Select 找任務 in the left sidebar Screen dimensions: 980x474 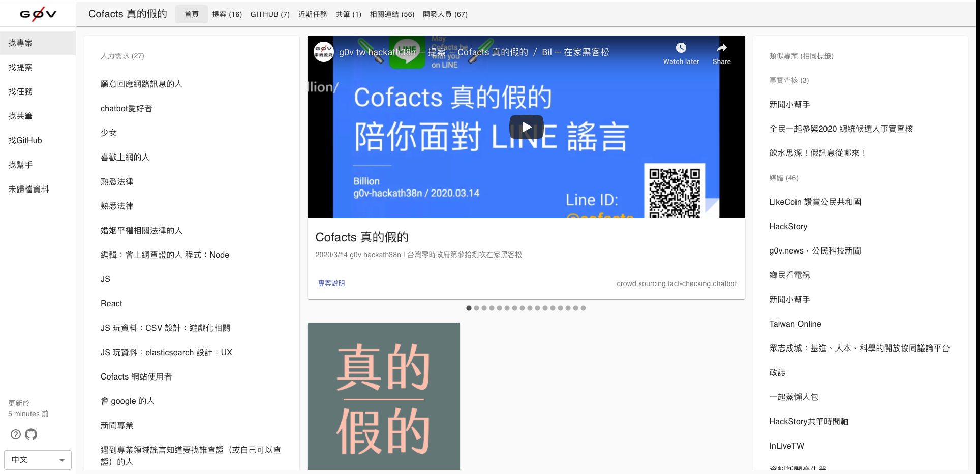[x=20, y=91]
